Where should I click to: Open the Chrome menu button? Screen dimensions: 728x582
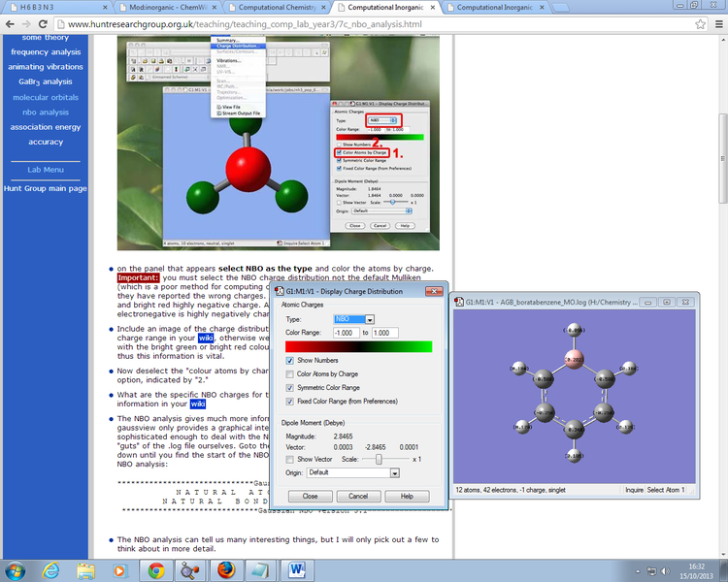point(718,24)
